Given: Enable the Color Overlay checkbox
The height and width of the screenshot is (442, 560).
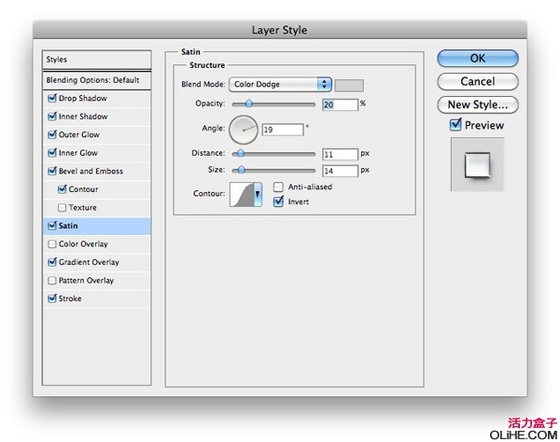Looking at the screenshot, I should tap(52, 244).
